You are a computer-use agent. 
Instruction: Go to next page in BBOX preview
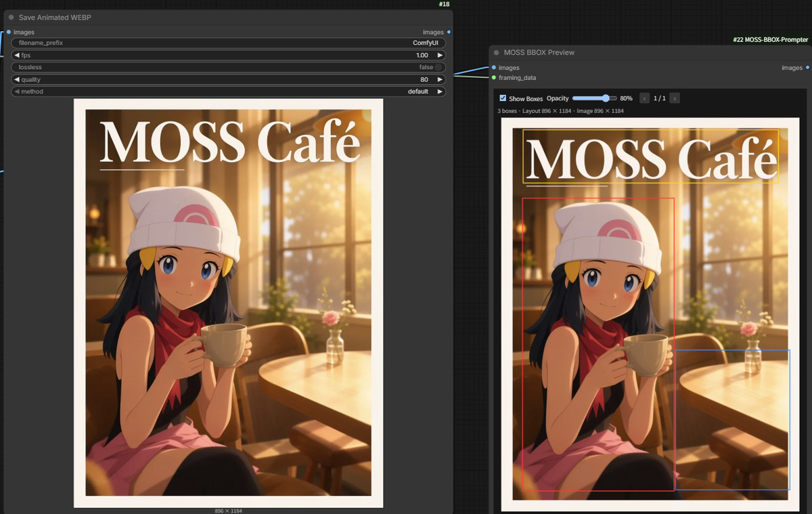click(674, 98)
